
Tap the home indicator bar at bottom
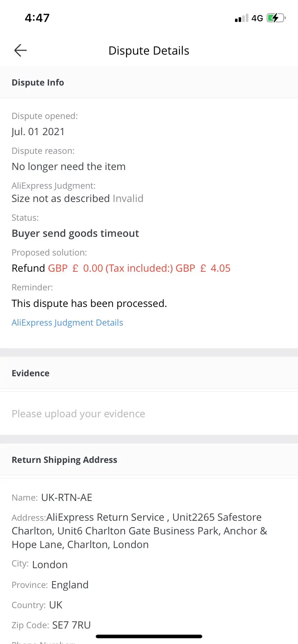tap(149, 636)
